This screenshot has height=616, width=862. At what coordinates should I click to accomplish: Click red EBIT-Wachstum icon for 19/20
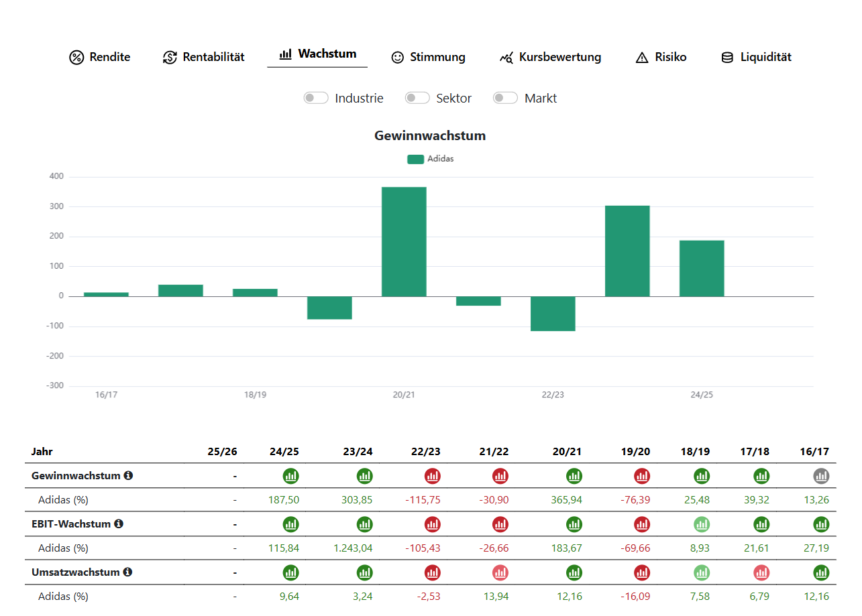pos(642,524)
